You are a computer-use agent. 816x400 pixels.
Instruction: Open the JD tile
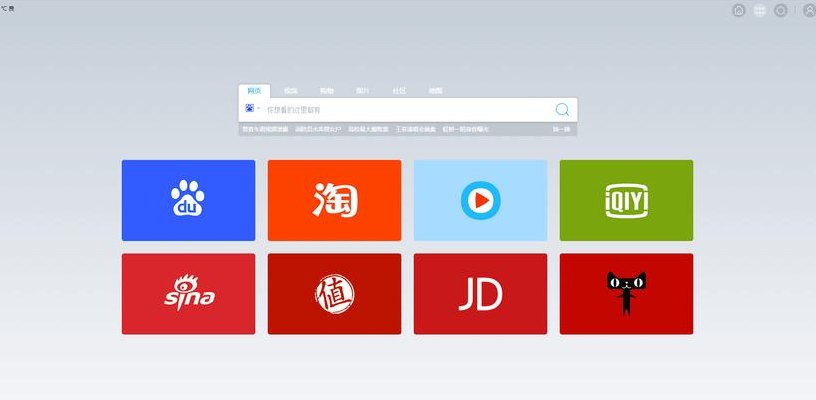coord(480,294)
